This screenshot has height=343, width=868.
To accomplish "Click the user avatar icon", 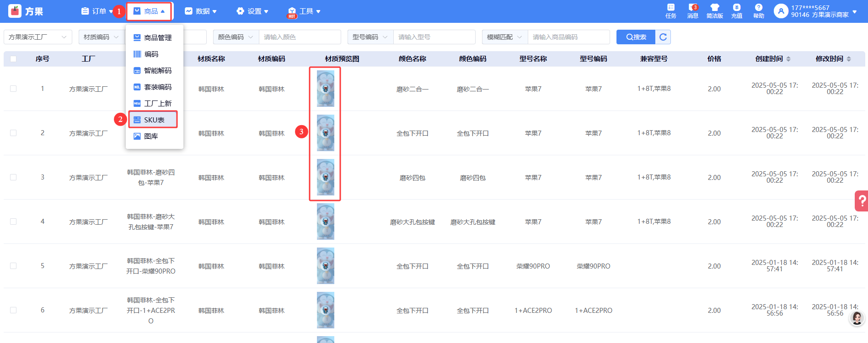I will (781, 11).
